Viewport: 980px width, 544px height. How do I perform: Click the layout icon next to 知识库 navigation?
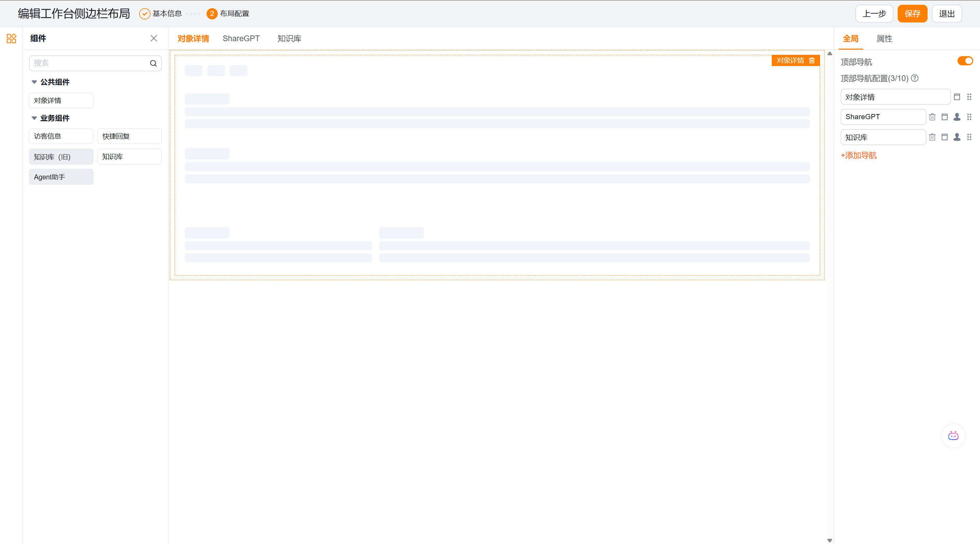coord(945,137)
